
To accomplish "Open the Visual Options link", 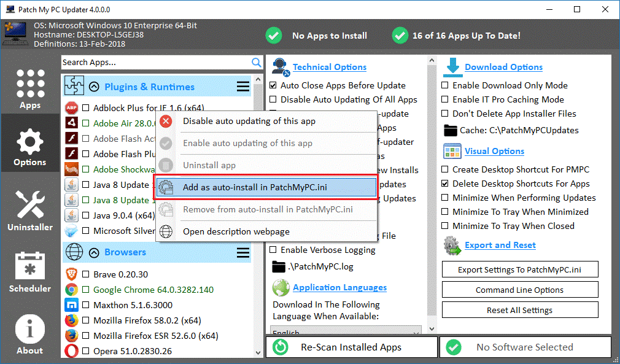I will (494, 152).
